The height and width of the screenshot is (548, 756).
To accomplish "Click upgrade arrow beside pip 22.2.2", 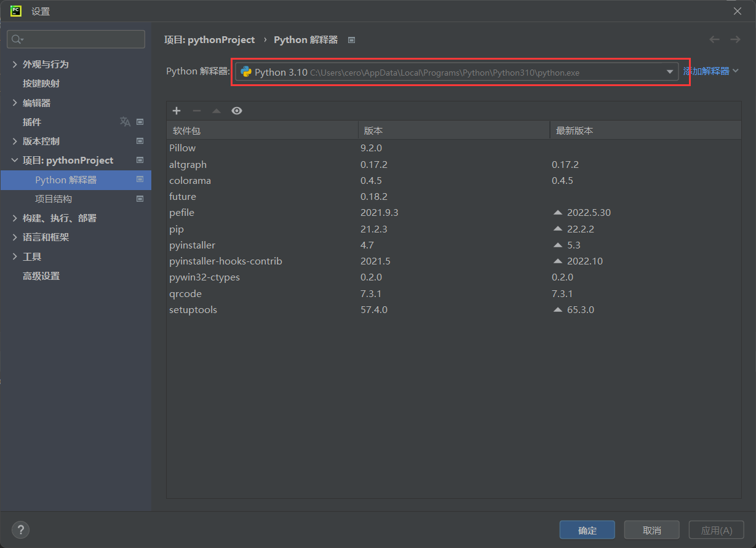I will tap(558, 229).
